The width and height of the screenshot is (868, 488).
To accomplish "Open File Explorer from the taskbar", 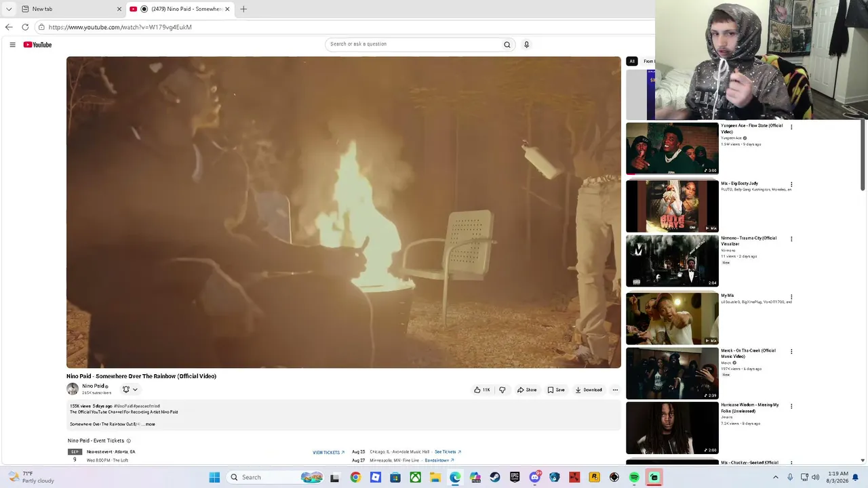I will tap(435, 477).
